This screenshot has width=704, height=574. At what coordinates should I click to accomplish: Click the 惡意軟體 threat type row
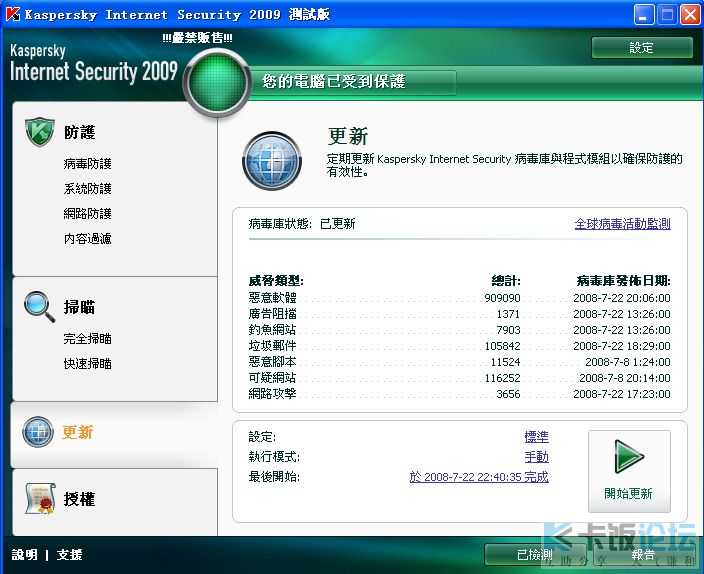(x=459, y=298)
